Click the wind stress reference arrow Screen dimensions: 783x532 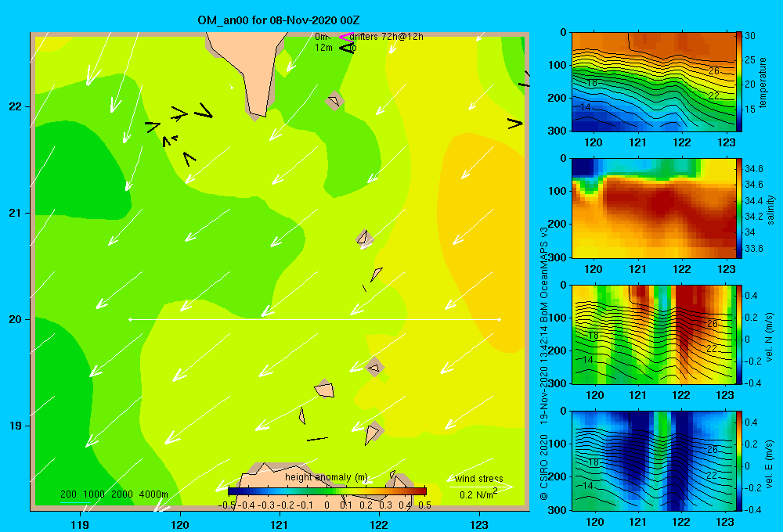[481, 486]
